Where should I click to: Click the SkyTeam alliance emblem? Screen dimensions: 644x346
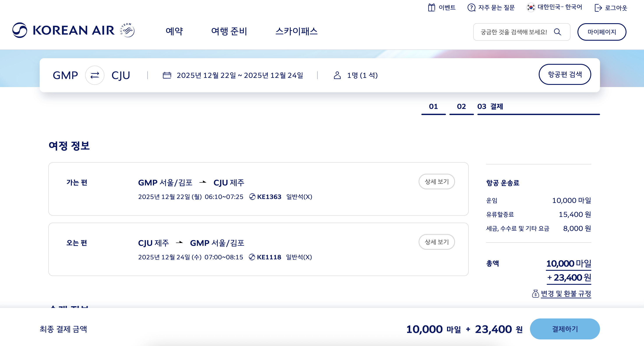click(128, 30)
